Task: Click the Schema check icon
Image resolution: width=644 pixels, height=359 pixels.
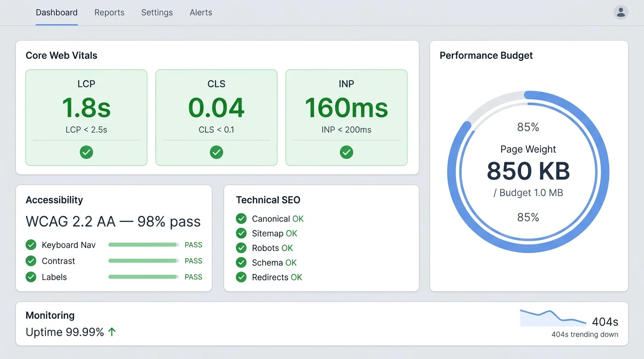Action: click(241, 262)
